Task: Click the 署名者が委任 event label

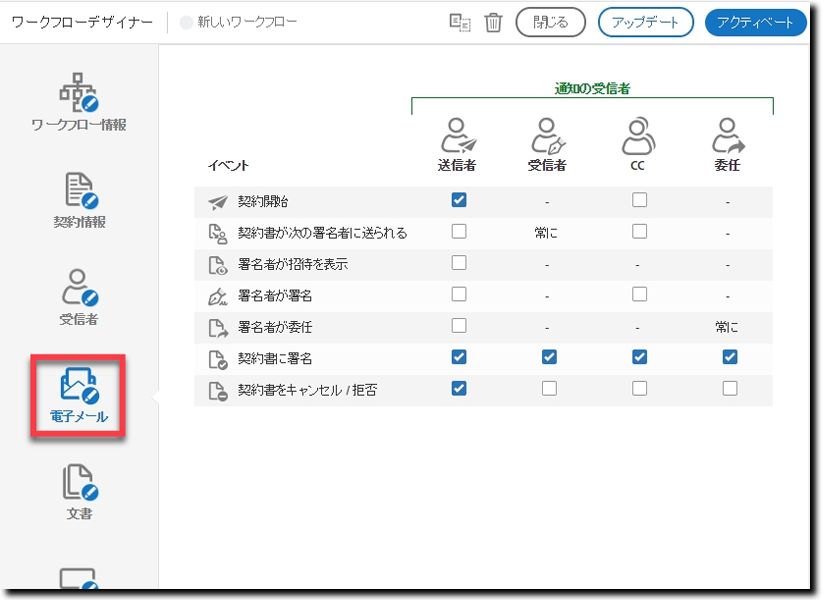Action: [275, 327]
